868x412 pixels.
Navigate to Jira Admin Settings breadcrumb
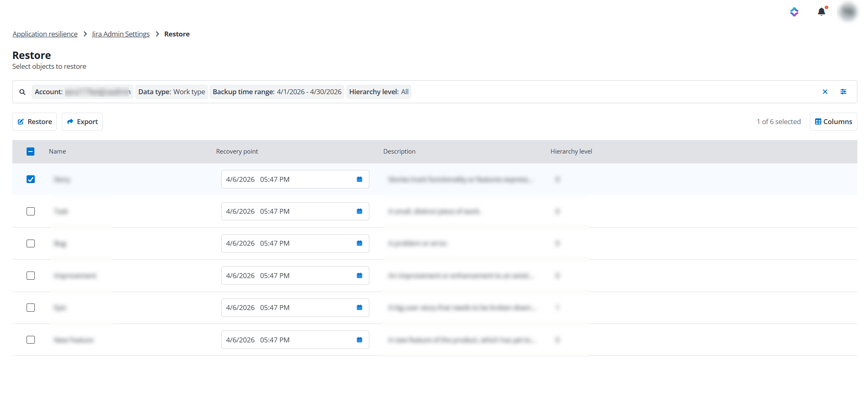(x=121, y=34)
